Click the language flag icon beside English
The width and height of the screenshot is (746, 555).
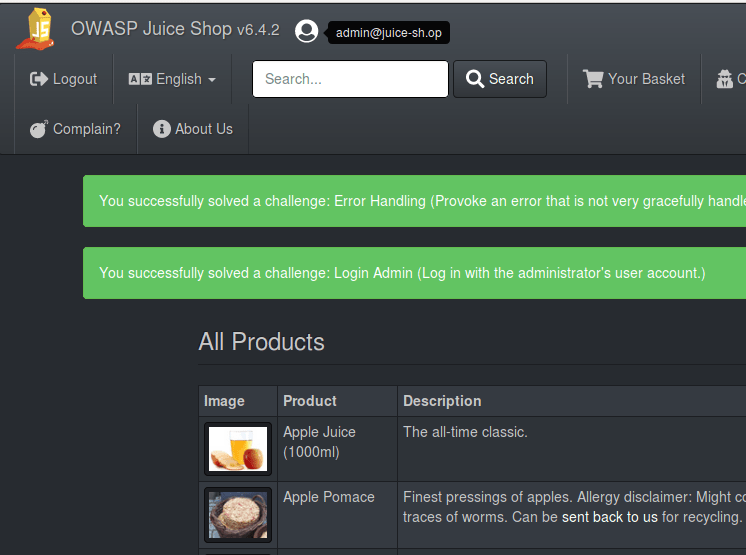140,79
